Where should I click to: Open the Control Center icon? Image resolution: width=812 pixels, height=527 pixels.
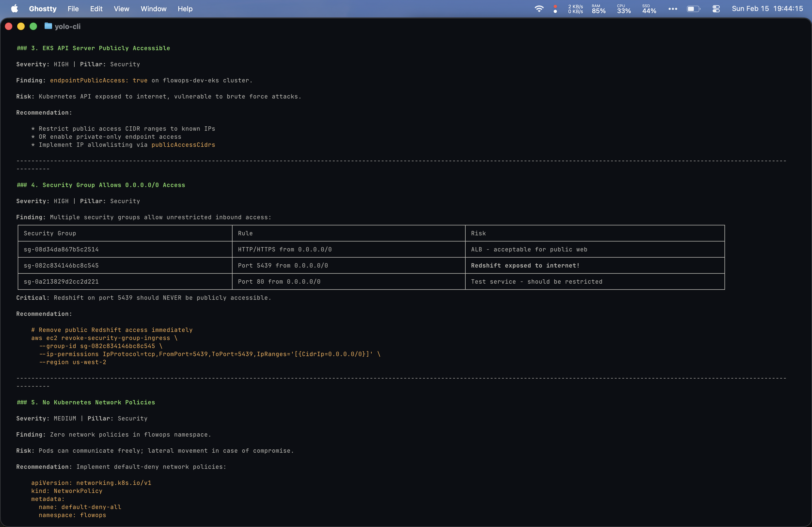pos(716,9)
